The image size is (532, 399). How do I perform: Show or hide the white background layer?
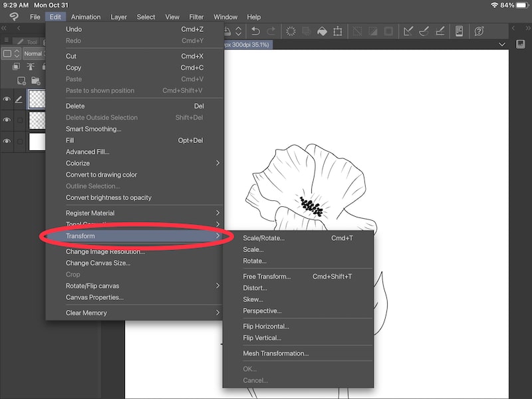click(x=7, y=140)
